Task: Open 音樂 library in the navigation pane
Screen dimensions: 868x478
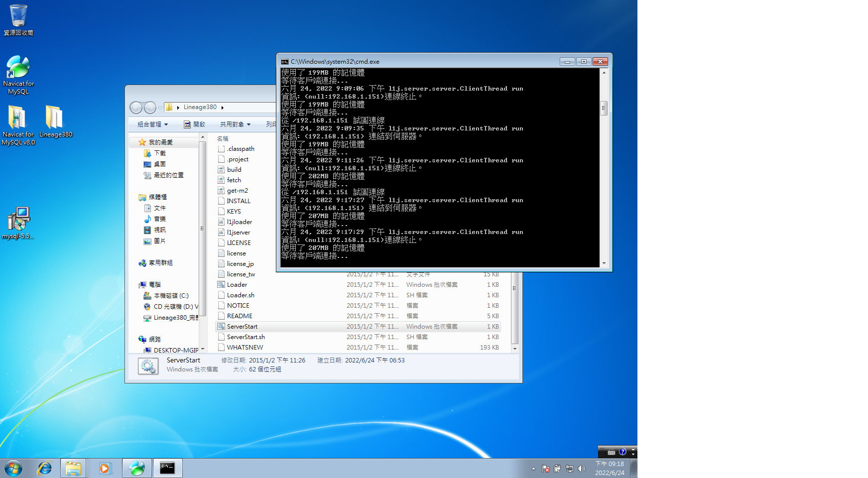Action: click(x=154, y=219)
